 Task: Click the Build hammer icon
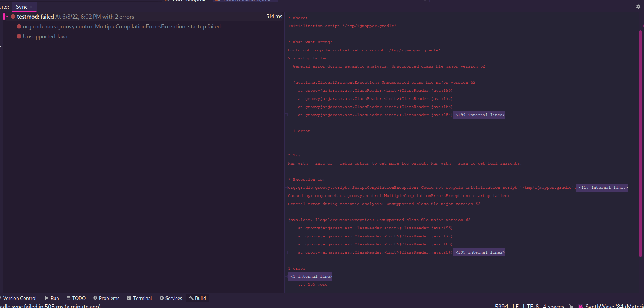192,298
